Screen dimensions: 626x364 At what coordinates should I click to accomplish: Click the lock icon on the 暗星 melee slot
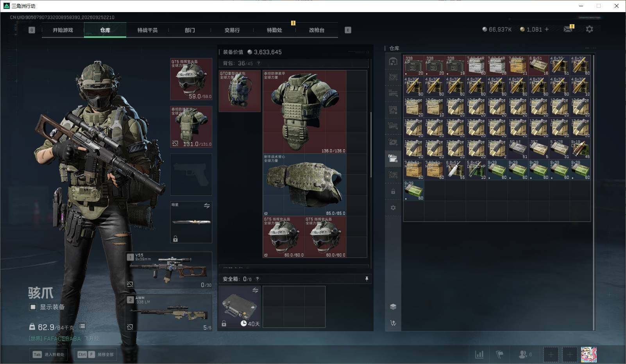click(x=175, y=239)
